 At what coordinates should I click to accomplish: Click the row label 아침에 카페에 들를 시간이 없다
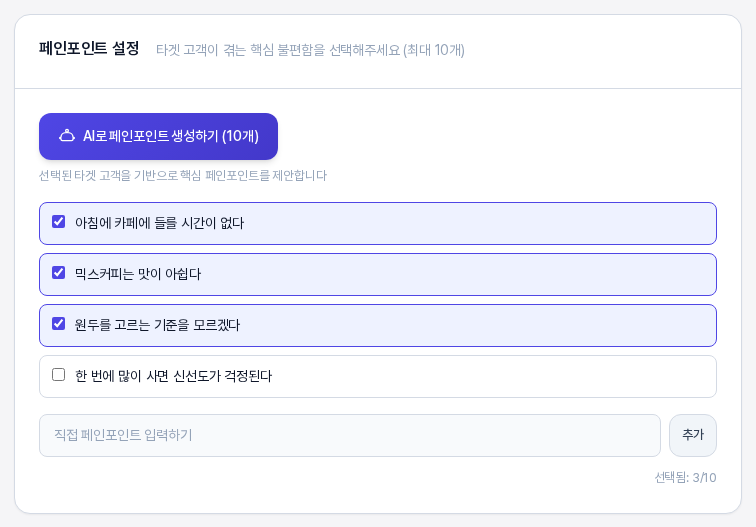(160, 223)
